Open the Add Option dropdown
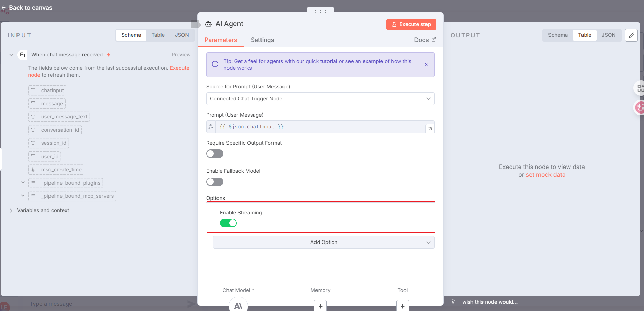Image resolution: width=644 pixels, height=311 pixels. point(323,242)
